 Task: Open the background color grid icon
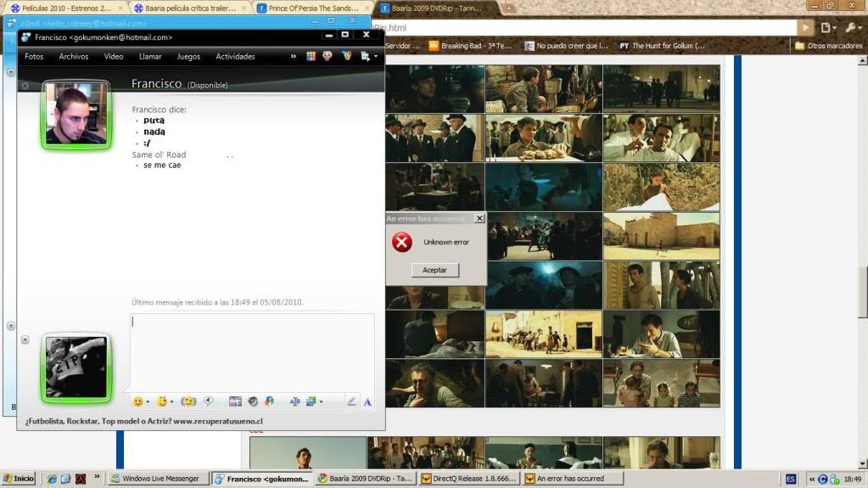[x=235, y=401]
